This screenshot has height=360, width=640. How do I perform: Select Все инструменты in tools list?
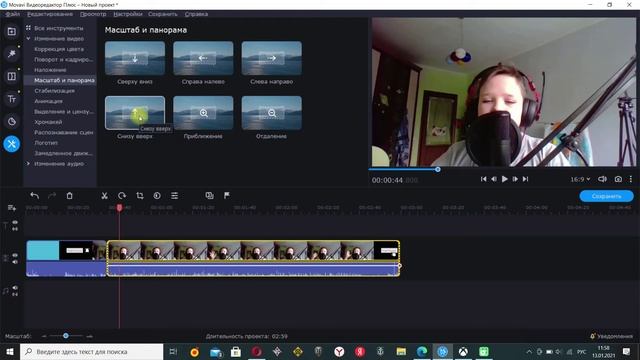point(59,28)
